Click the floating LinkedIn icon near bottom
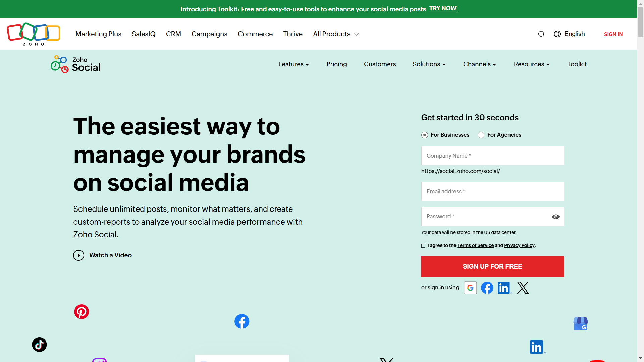 pos(537,347)
